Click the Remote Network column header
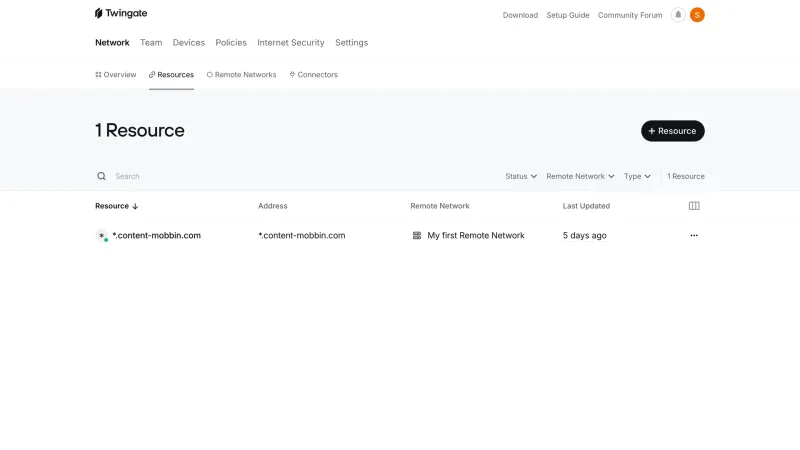Viewport: 800px width, 450px height. coord(439,206)
